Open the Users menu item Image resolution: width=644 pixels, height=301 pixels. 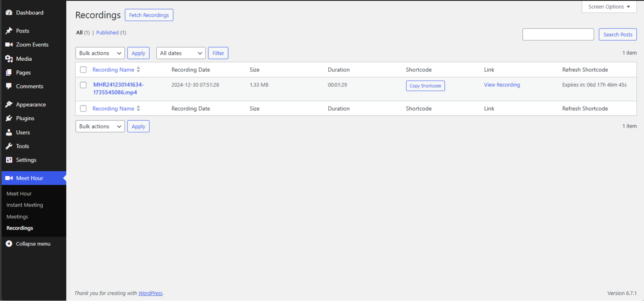point(23,132)
